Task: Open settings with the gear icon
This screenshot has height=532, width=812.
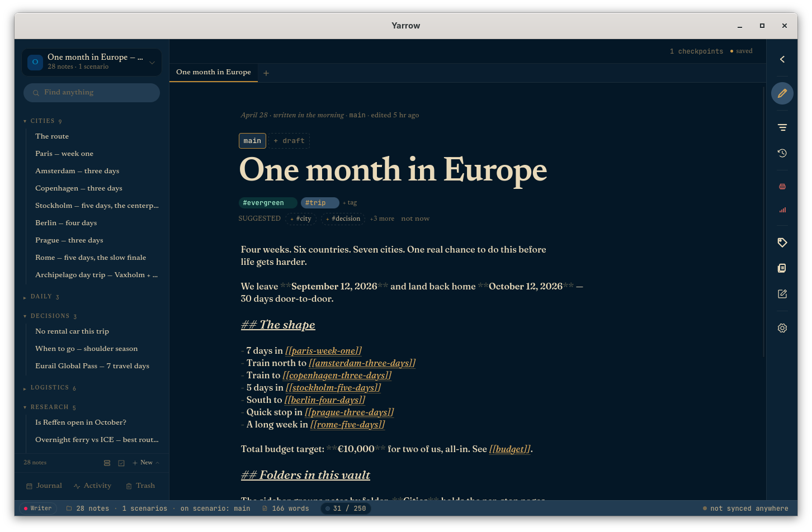Action: tap(782, 328)
